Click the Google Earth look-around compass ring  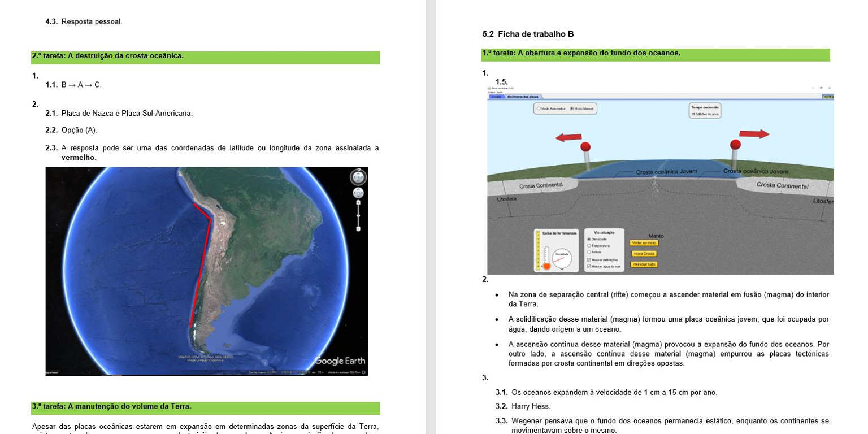point(358,177)
